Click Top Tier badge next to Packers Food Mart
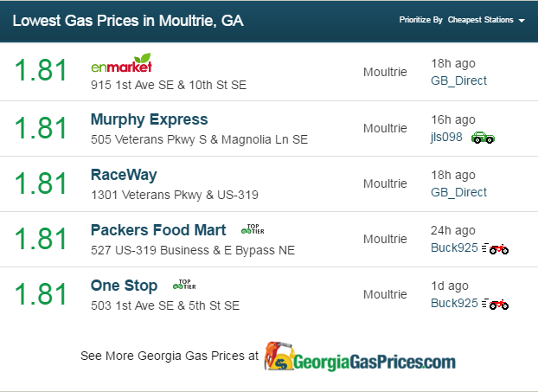This screenshot has height=392, width=538. pos(253,229)
